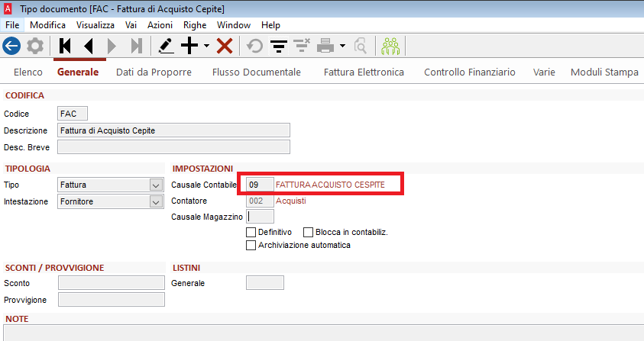Click the application logo in title bar

click(x=8, y=8)
